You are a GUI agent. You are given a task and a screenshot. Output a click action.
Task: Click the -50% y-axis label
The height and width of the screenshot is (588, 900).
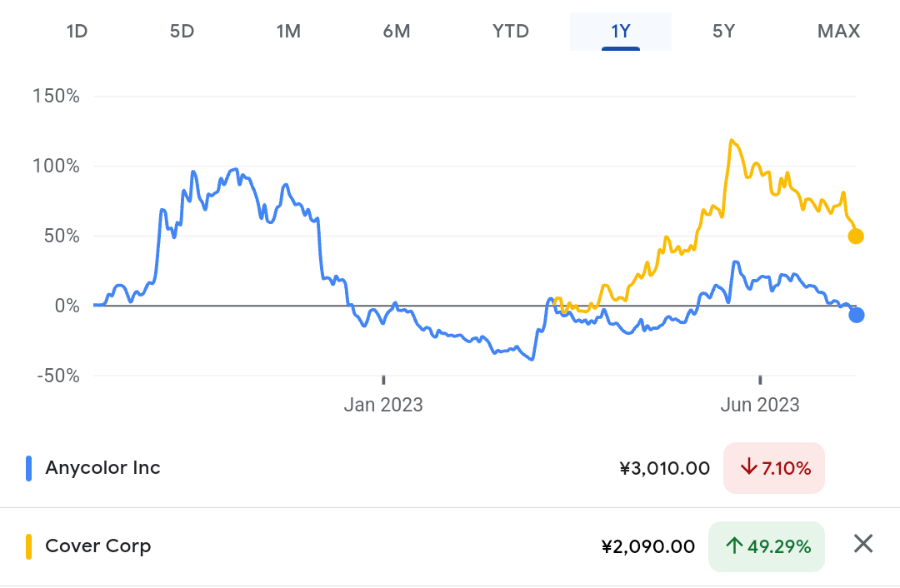pos(58,376)
